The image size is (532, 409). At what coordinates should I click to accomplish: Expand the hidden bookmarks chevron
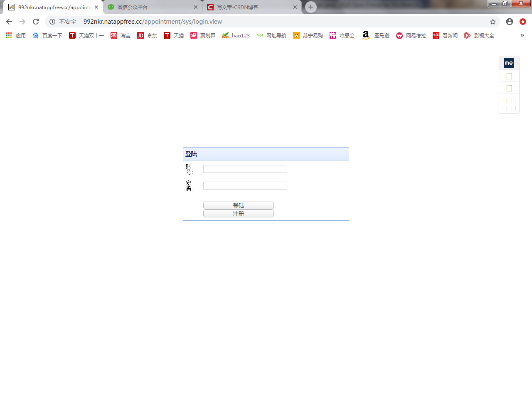522,36
